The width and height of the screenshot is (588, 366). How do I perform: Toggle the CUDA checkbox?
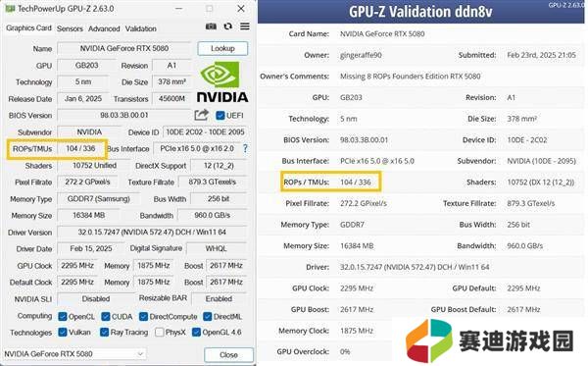pyautogui.click(x=106, y=317)
